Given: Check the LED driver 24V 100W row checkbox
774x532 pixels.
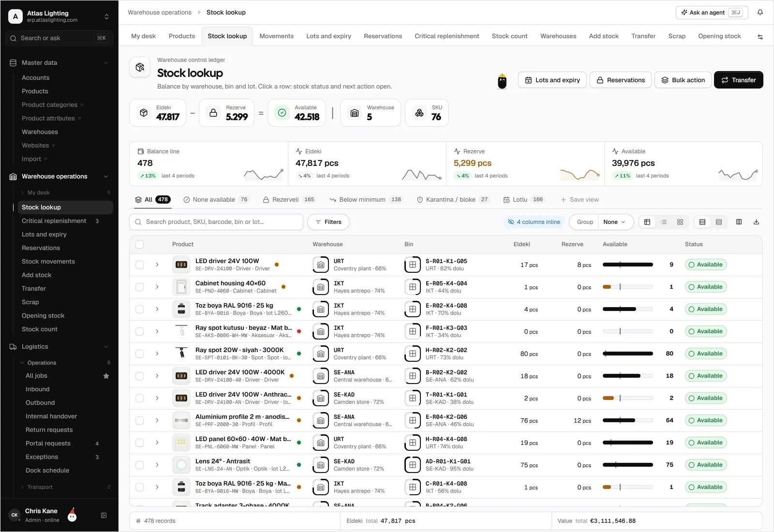Looking at the screenshot, I should [140, 265].
